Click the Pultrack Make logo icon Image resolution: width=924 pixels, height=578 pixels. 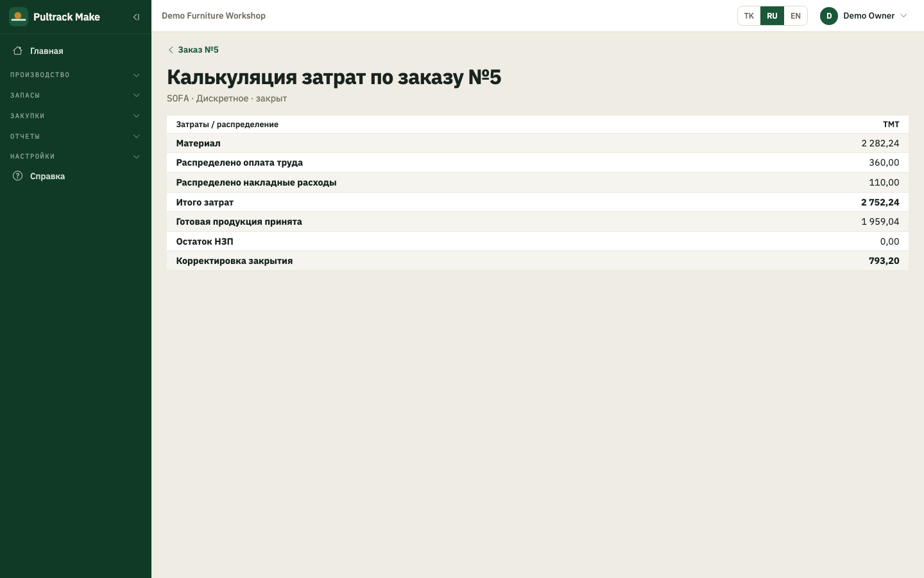pos(19,17)
